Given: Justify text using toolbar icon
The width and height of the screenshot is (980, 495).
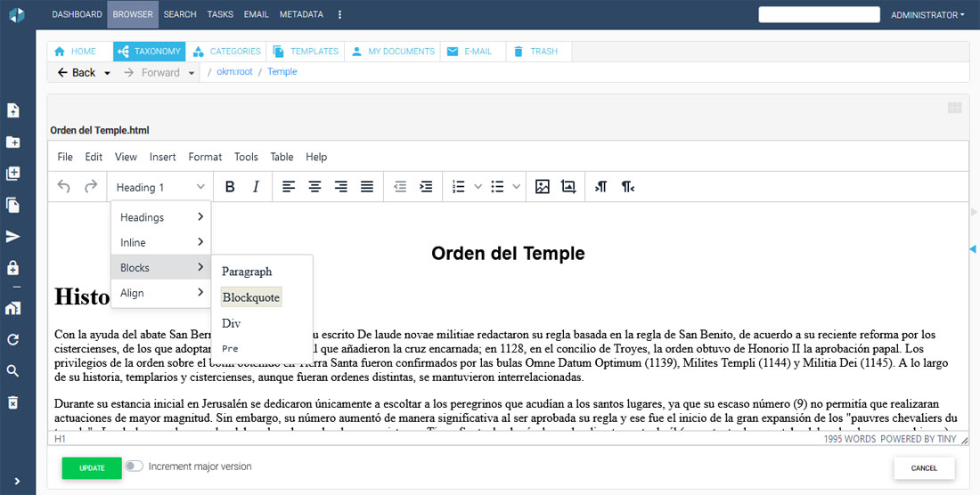Looking at the screenshot, I should point(367,187).
